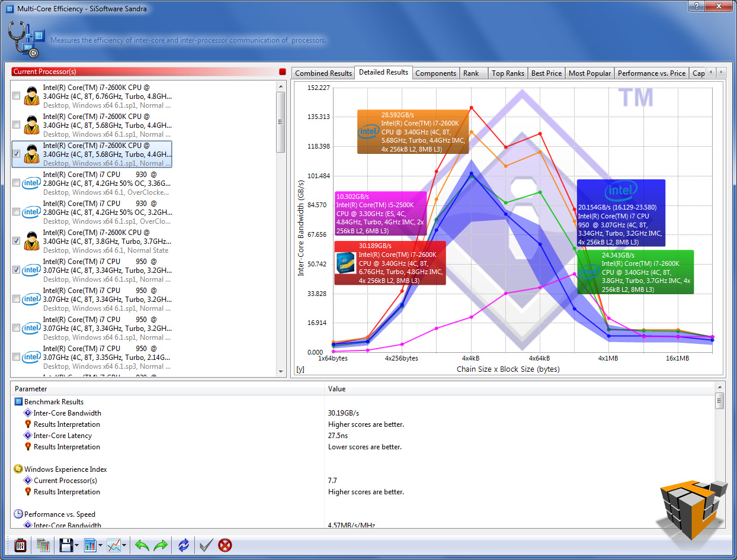Click the help question mark button
The height and width of the screenshot is (560, 737).
(697, 6)
